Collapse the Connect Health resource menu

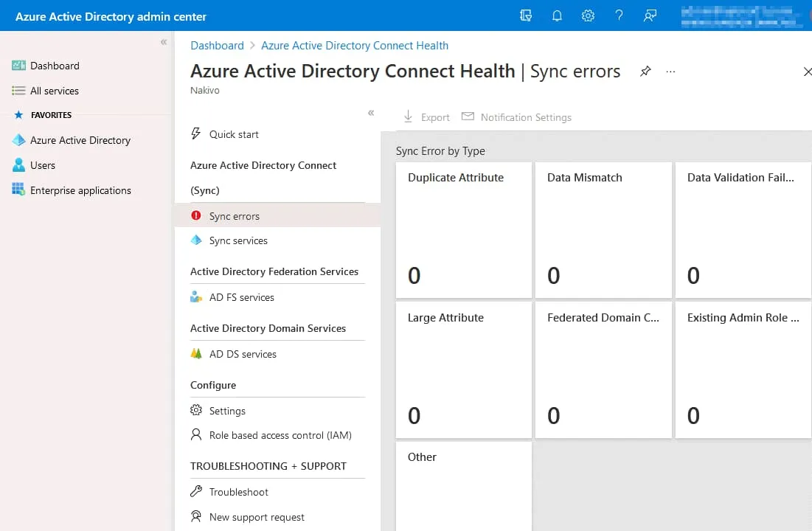click(371, 113)
